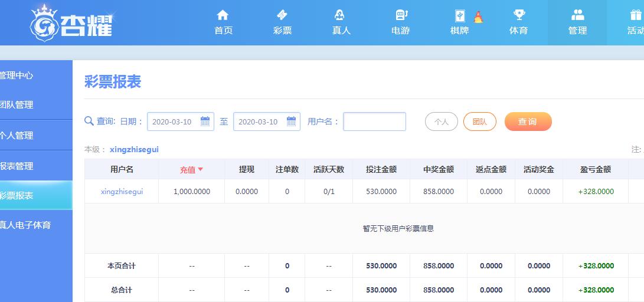Open the 彩票 nav item
The image size is (644, 302).
pyautogui.click(x=283, y=30)
